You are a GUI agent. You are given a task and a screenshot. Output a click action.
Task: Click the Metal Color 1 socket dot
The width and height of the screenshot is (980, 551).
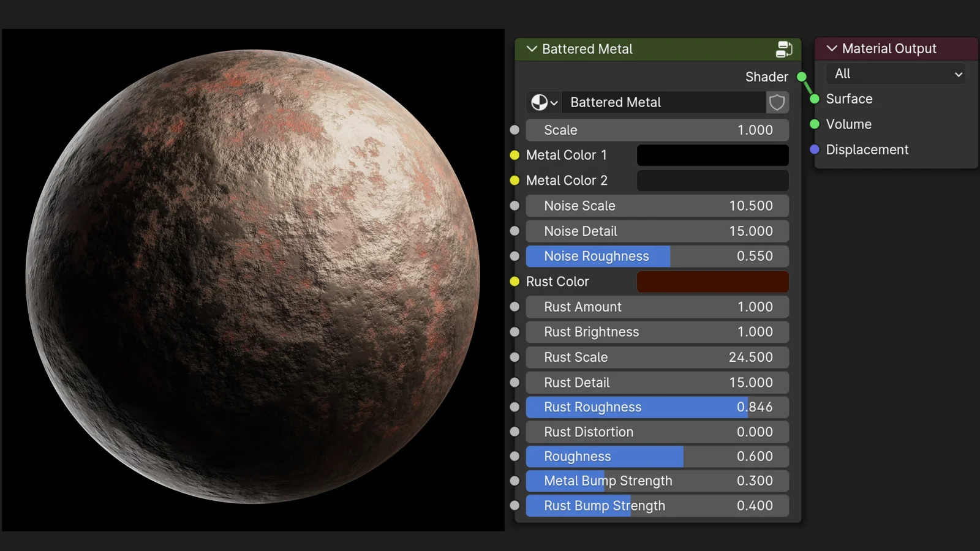(x=514, y=156)
